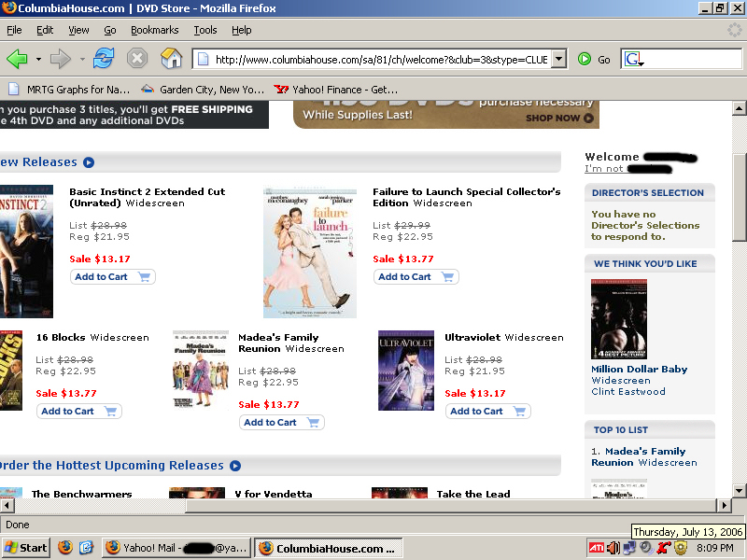747x560 pixels.
Task: Open the Go menu
Action: point(110,30)
